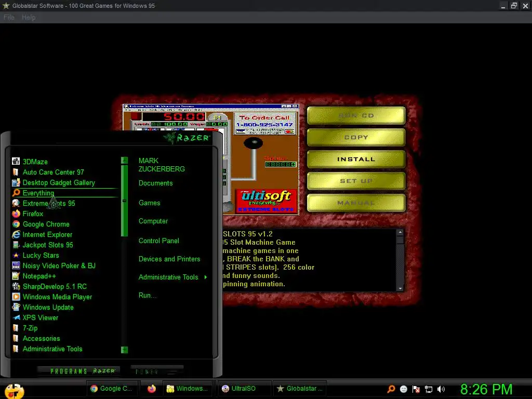Open the Help menu

(29, 17)
